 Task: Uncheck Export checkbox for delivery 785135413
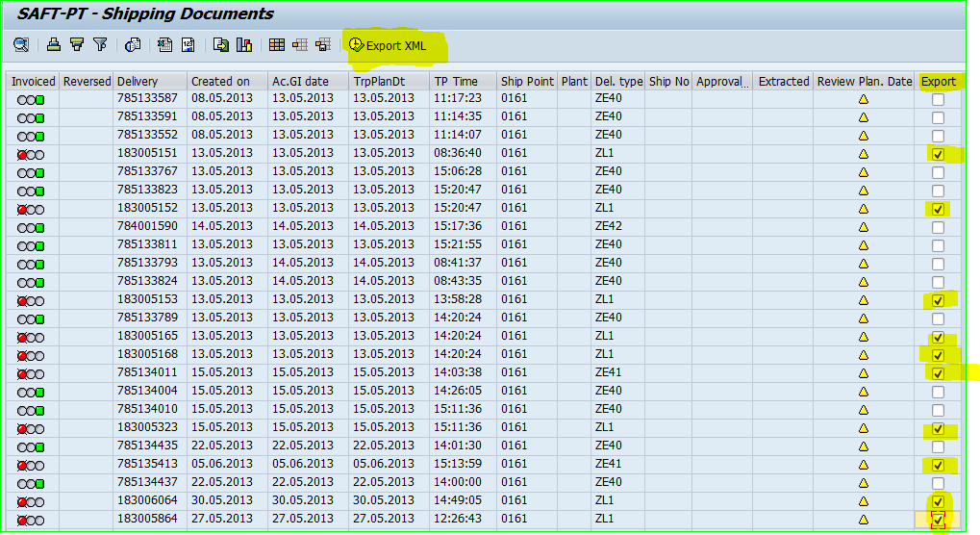pos(938,465)
